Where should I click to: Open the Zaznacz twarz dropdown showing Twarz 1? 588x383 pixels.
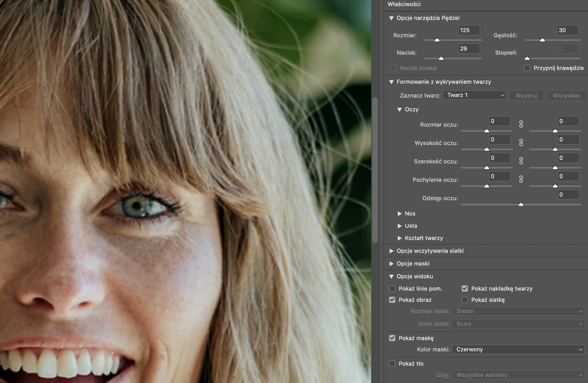474,95
